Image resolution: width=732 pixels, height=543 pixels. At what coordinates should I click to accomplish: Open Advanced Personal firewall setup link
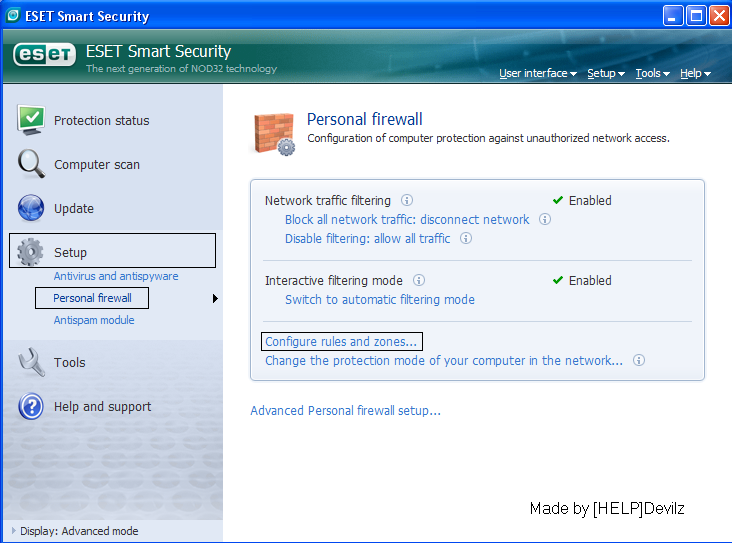coord(345,411)
